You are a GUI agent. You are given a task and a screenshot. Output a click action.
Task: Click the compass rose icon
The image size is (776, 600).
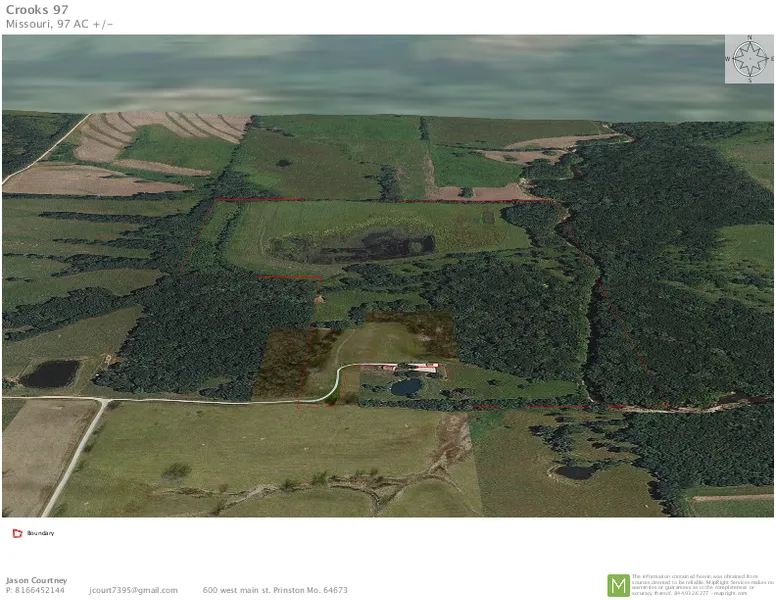[x=748, y=59]
